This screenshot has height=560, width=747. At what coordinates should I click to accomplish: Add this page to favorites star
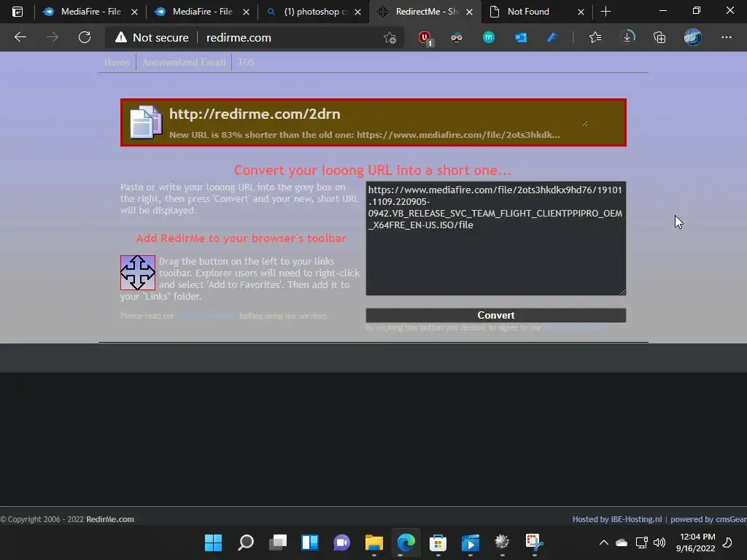(x=390, y=38)
